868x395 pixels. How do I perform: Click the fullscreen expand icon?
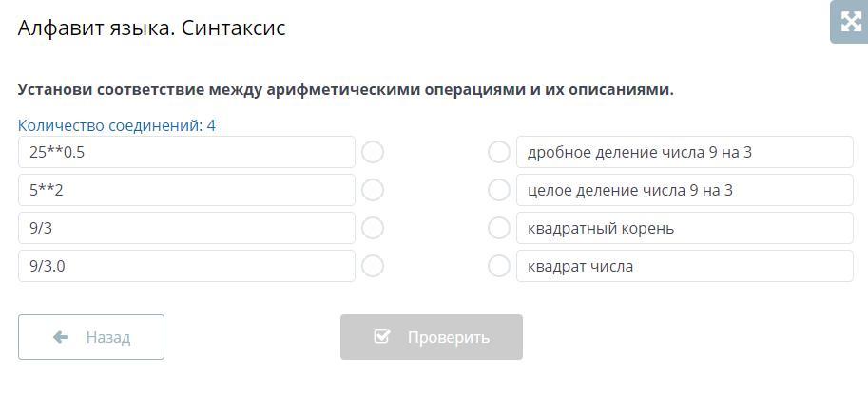pos(849,23)
